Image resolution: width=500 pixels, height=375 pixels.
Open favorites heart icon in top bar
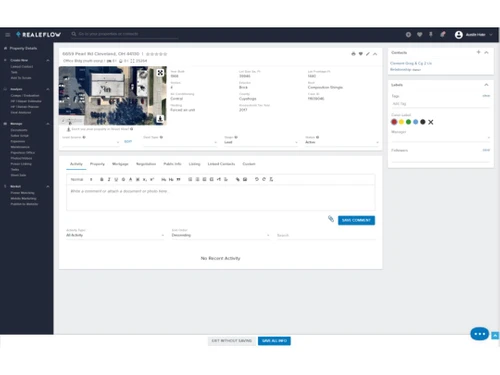[420, 34]
